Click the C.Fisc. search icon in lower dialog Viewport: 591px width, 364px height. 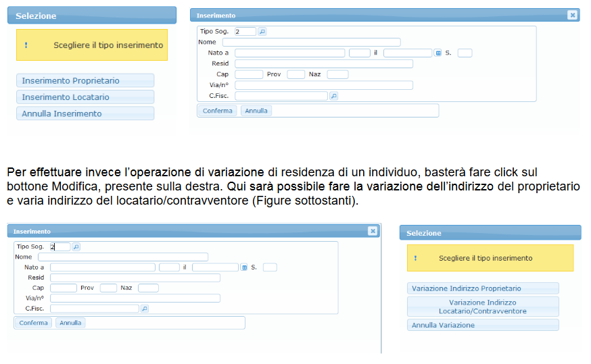click(x=144, y=309)
